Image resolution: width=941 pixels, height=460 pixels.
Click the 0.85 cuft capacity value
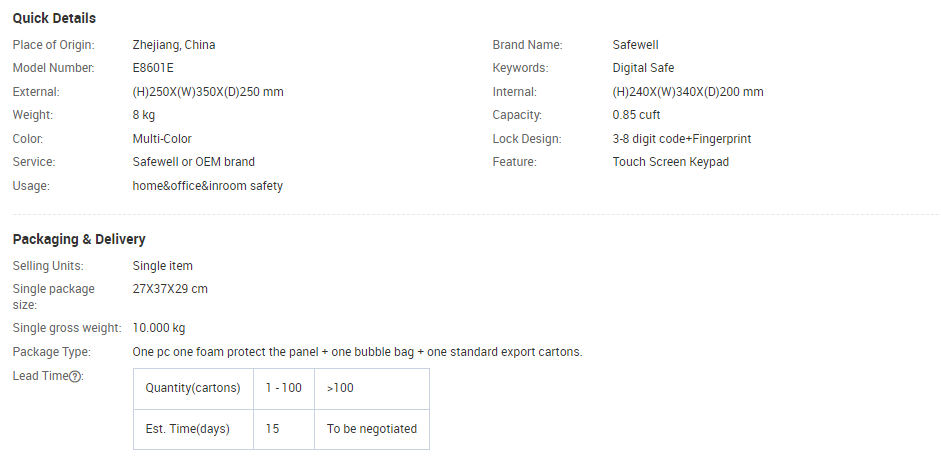[636, 115]
